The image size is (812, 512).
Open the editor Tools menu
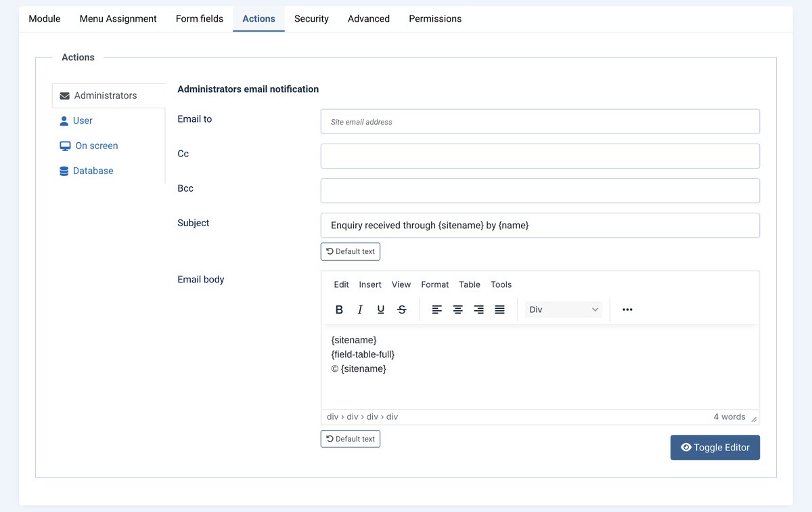tap(501, 284)
